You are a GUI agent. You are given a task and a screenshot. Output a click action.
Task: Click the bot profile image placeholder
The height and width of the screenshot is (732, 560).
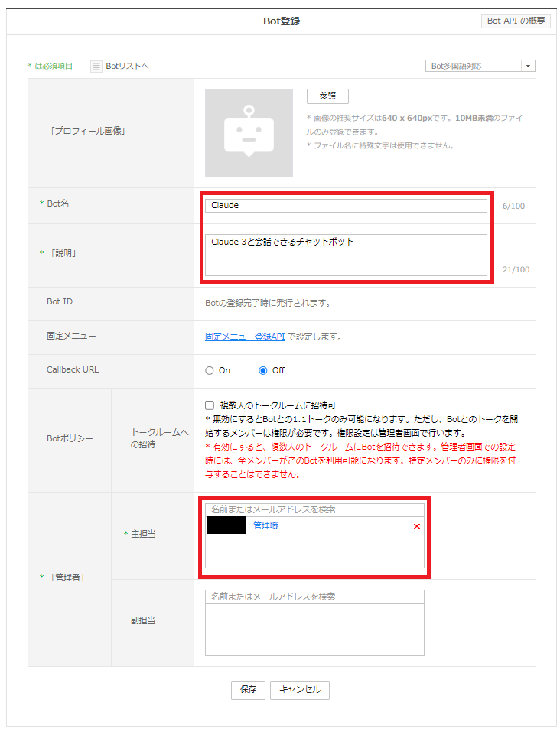[x=249, y=133]
